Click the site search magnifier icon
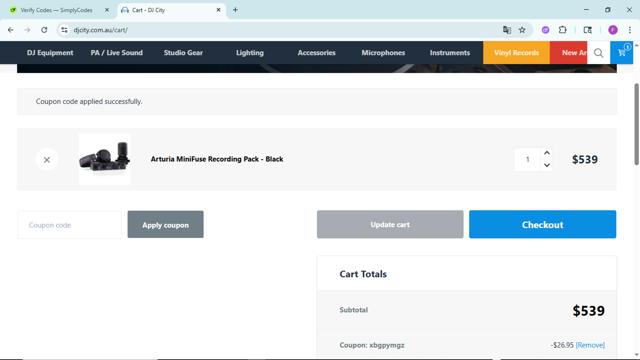Viewport: 640px width, 360px height. 598,53
